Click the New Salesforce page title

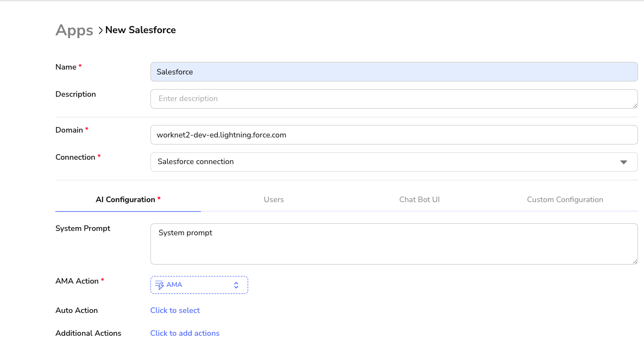click(141, 30)
